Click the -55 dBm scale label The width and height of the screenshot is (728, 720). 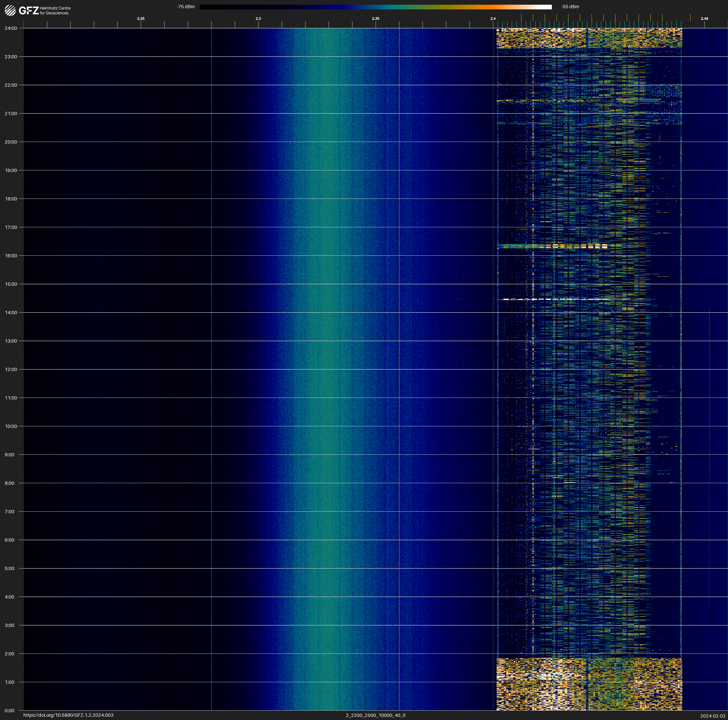570,7
